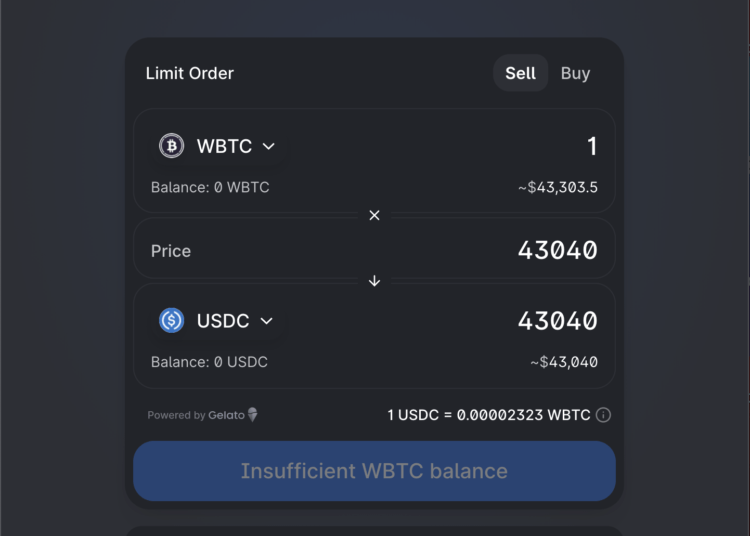Image resolution: width=750 pixels, height=536 pixels.
Task: Expand the USDC token dropdown chevron
Action: (266, 321)
